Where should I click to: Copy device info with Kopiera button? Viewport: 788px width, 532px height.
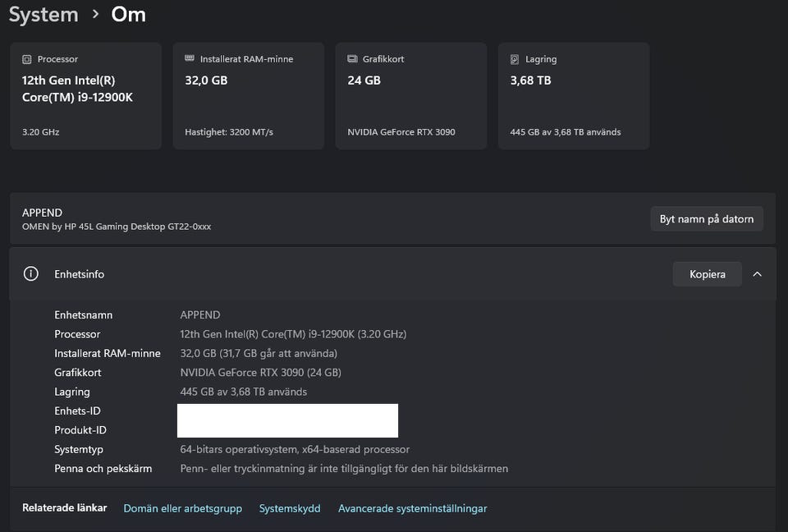pyautogui.click(x=707, y=274)
